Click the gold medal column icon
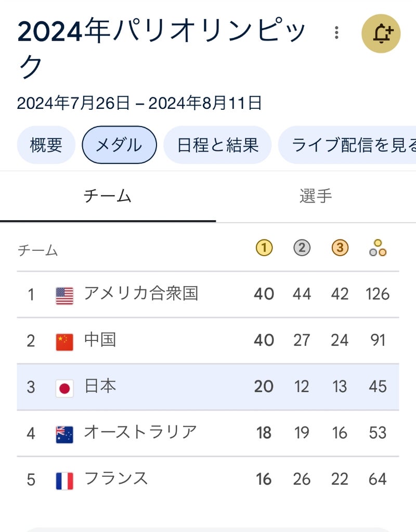The width and height of the screenshot is (416, 532). coord(264,248)
